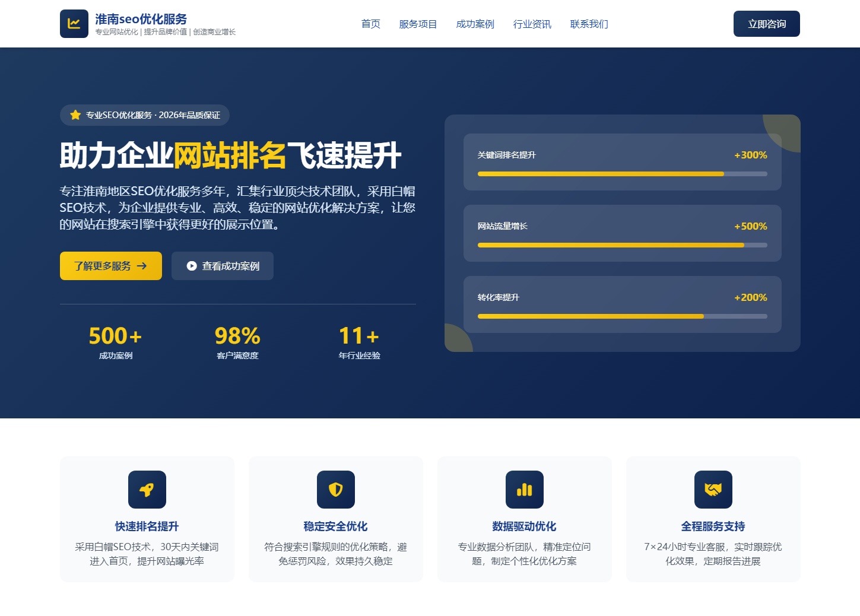Click the shield icon for 稳定安全优化
860x616 pixels.
[335, 490]
